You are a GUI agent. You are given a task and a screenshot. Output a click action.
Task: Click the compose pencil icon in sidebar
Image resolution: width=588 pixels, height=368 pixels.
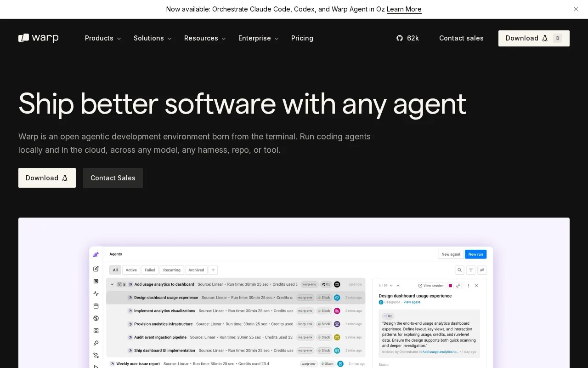point(96,269)
